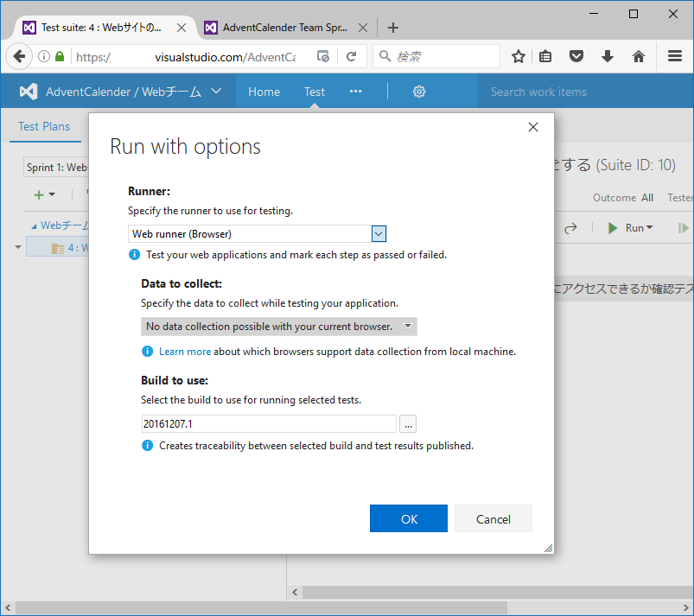This screenshot has height=616, width=694.
Task: Click the build traceability info icon
Action: coord(147,446)
